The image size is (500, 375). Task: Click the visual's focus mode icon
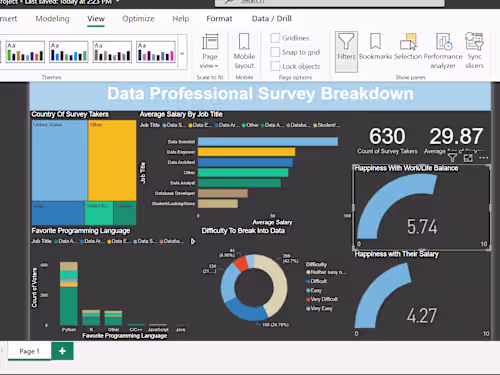tap(468, 158)
